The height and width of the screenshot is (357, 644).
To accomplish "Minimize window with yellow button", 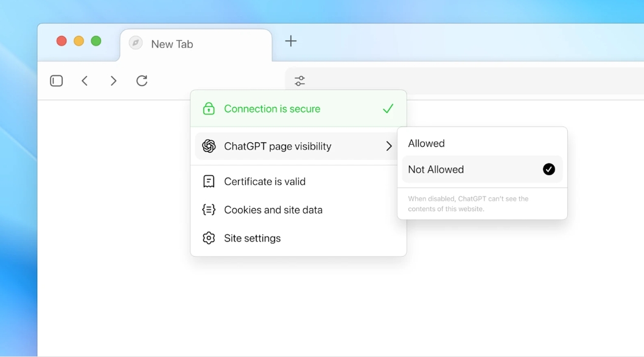I will pos(79,41).
